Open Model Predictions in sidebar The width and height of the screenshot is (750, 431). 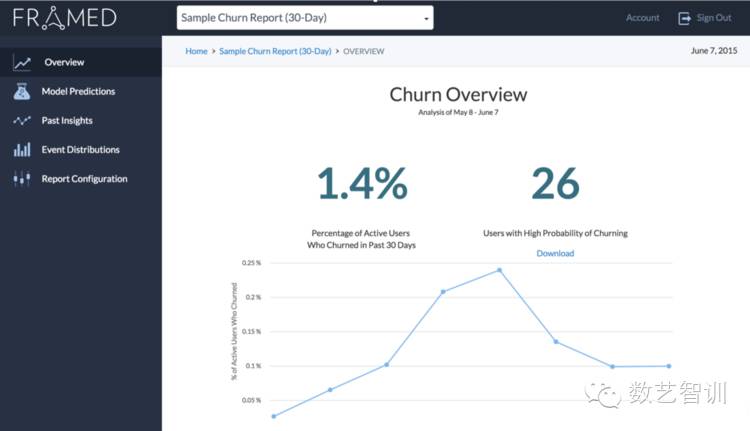click(81, 91)
